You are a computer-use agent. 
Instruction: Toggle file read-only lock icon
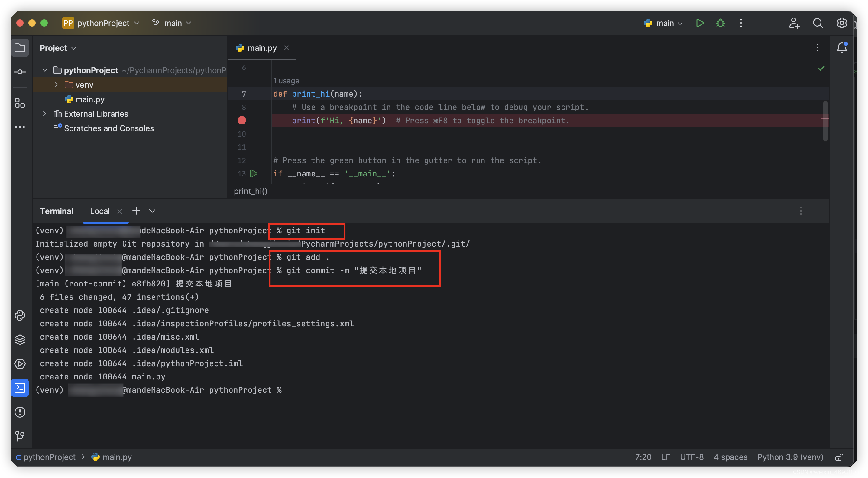(x=839, y=457)
